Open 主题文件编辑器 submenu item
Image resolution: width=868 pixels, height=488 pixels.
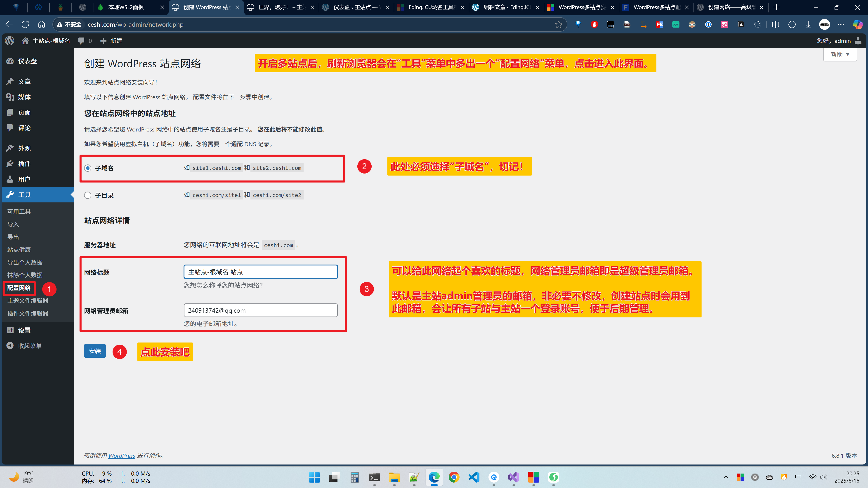(28, 300)
